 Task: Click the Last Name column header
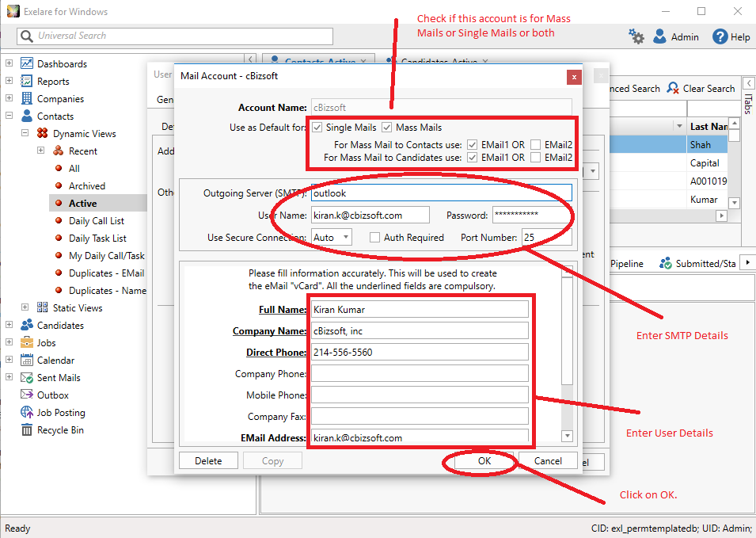[x=707, y=127]
